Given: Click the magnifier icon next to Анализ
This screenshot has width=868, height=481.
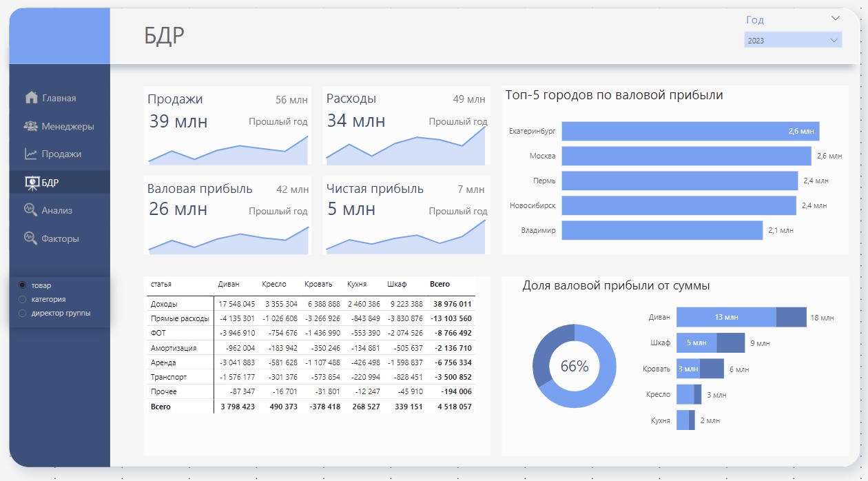Looking at the screenshot, I should click(31, 210).
